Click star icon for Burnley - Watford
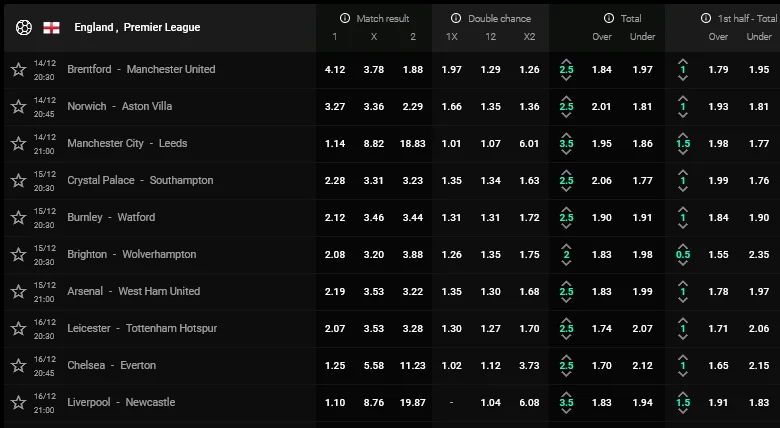 tap(18, 218)
